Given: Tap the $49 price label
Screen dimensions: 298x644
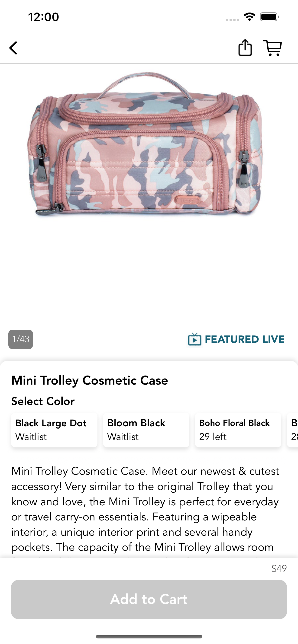Looking at the screenshot, I should click(x=279, y=568).
